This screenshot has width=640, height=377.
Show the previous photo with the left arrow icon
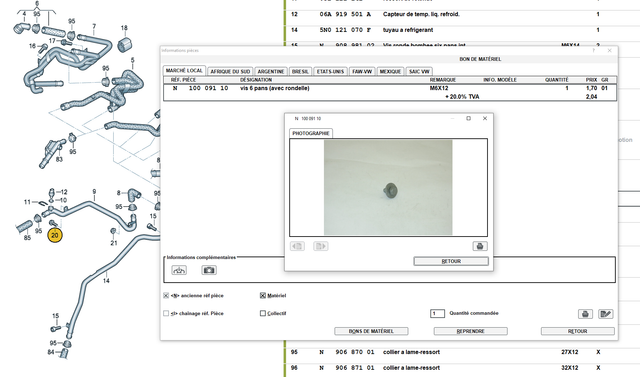[297, 246]
